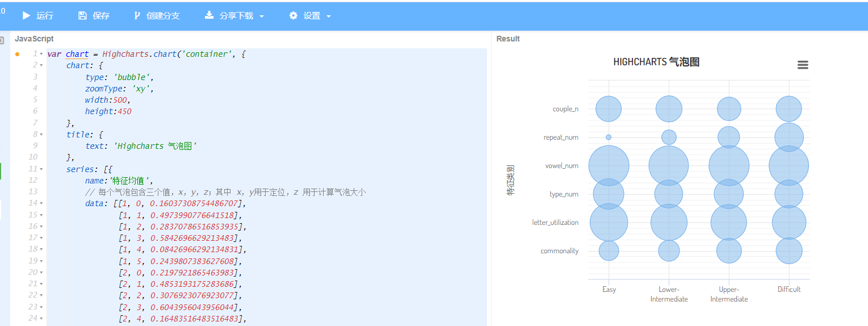Click the couple_n bubble in Easy column
The height and width of the screenshot is (326, 868).
tap(609, 109)
